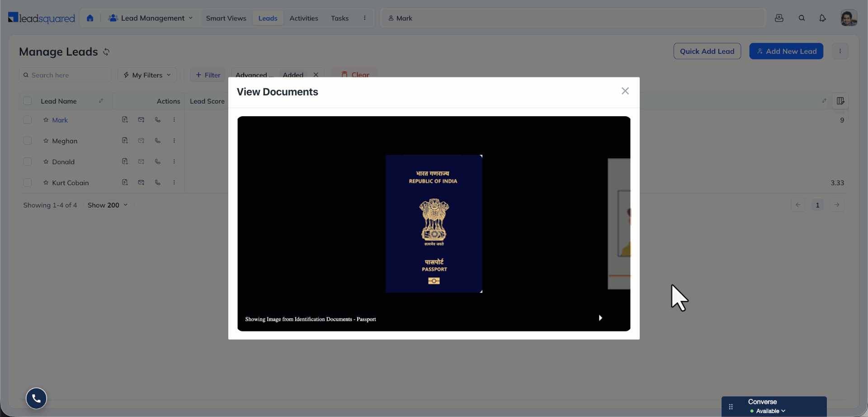This screenshot has height=417, width=868.
Task: Select the passport image in viewer
Action: pyautogui.click(x=434, y=223)
